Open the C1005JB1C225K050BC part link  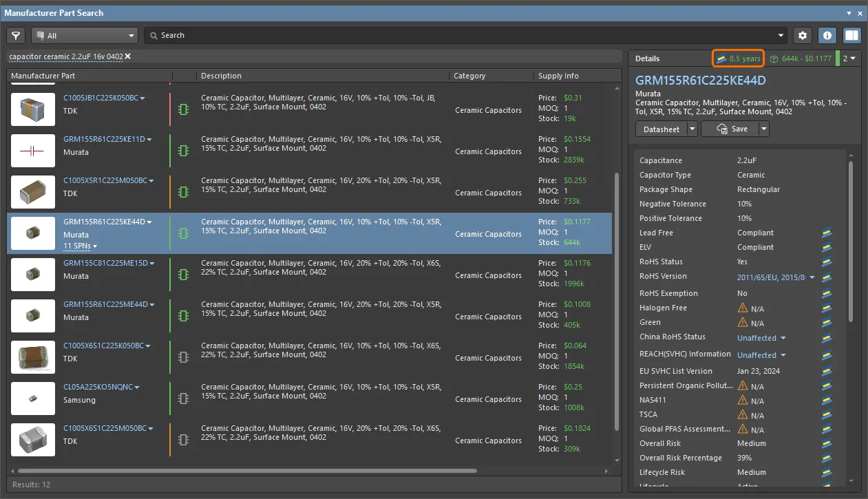pyautogui.click(x=101, y=98)
